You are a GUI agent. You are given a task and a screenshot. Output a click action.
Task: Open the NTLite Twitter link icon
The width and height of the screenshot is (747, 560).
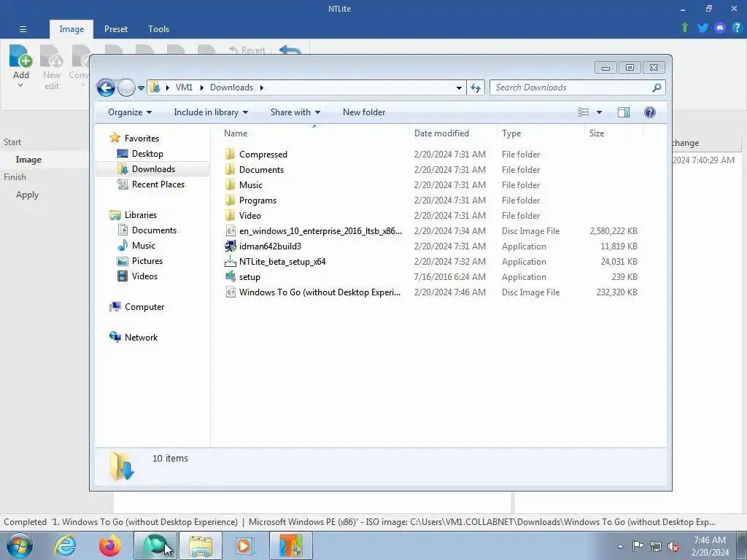click(703, 28)
